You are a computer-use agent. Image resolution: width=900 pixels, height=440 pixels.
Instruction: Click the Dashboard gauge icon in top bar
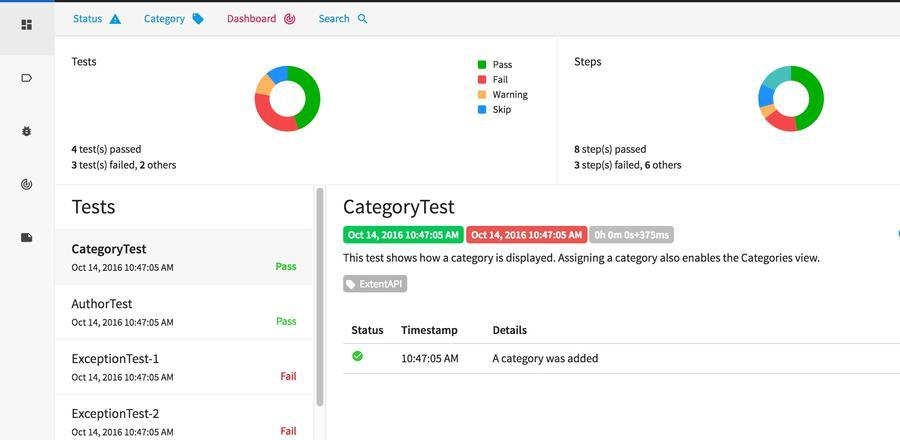coord(289,19)
